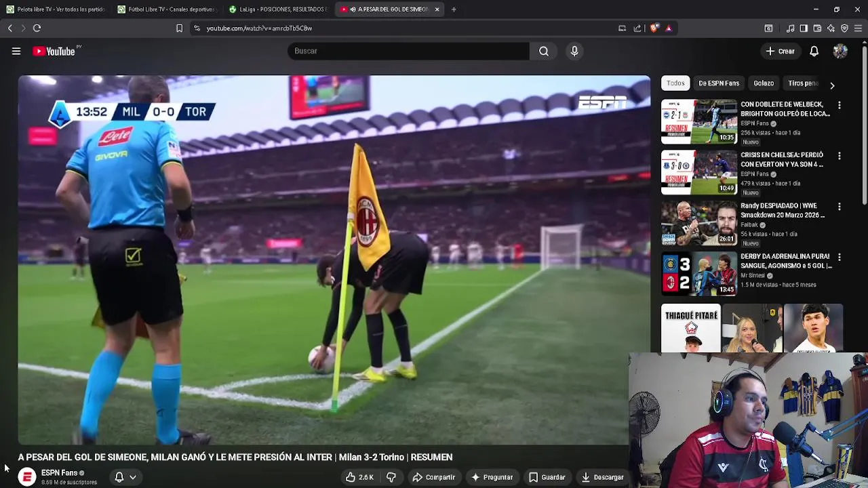Open the Leo AI sparkle icon
The width and height of the screenshot is (868, 488).
coord(831,28)
